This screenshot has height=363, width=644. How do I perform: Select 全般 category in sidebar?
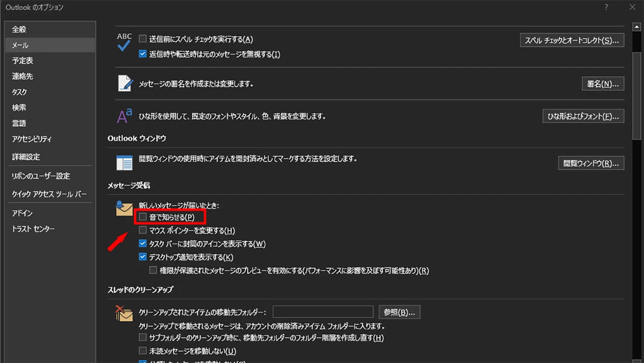49,30
